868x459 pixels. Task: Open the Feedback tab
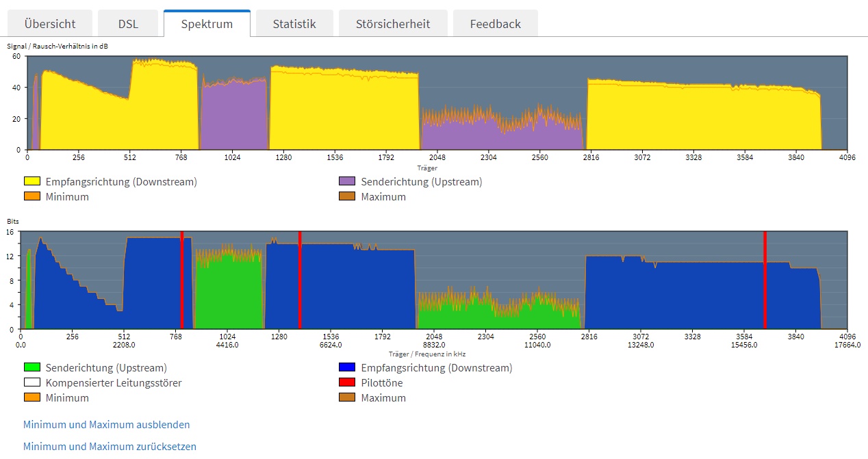tap(496, 23)
